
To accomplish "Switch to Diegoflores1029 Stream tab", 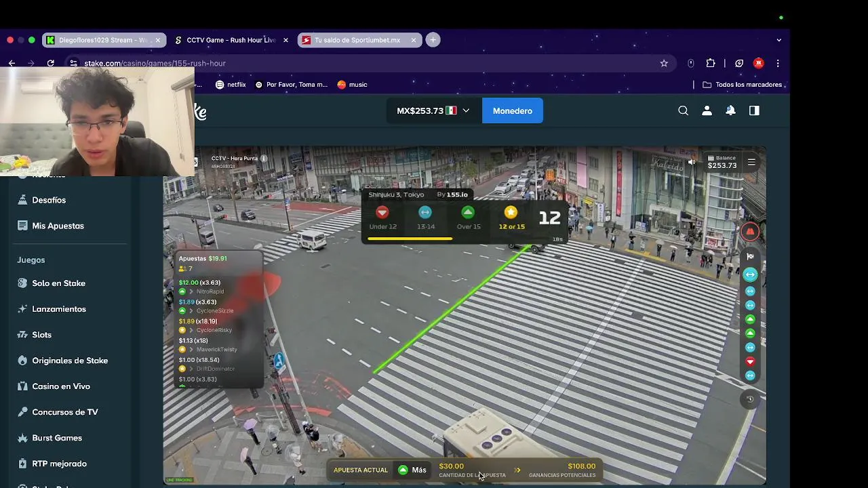I will click(x=103, y=40).
